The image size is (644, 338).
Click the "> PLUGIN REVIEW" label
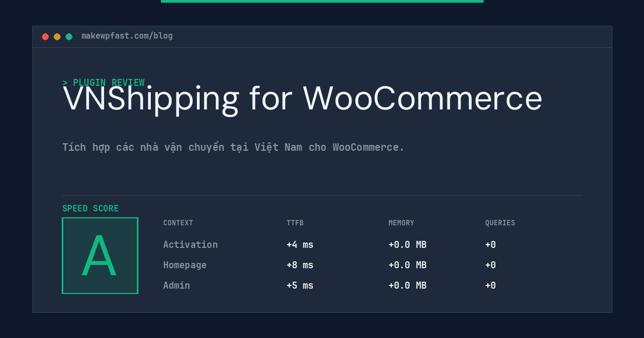click(104, 83)
